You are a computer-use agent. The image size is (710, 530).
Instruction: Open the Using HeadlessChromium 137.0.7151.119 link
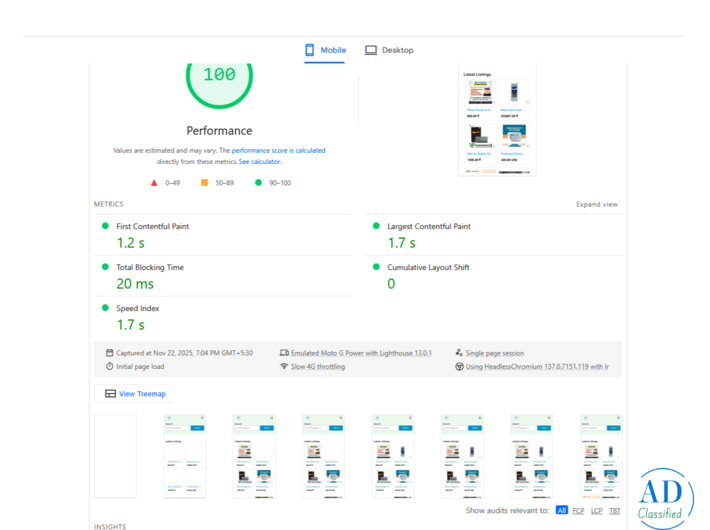click(x=537, y=366)
